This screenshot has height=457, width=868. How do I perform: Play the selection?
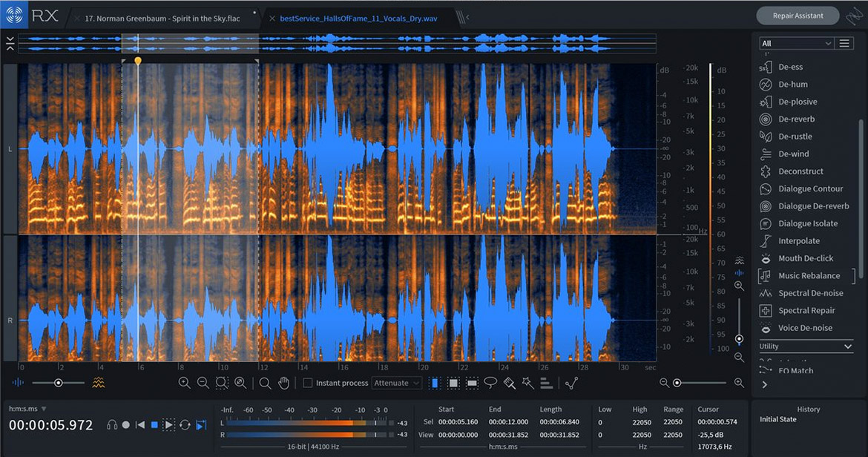coord(169,425)
